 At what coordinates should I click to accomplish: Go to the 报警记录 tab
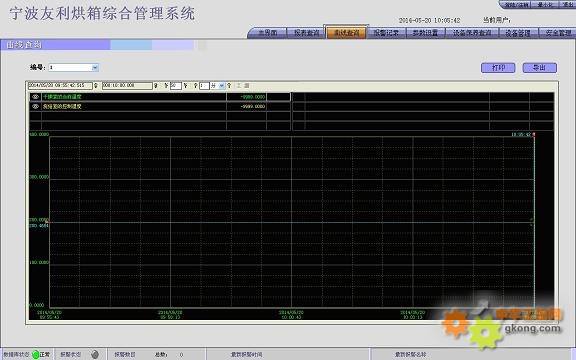(386, 33)
